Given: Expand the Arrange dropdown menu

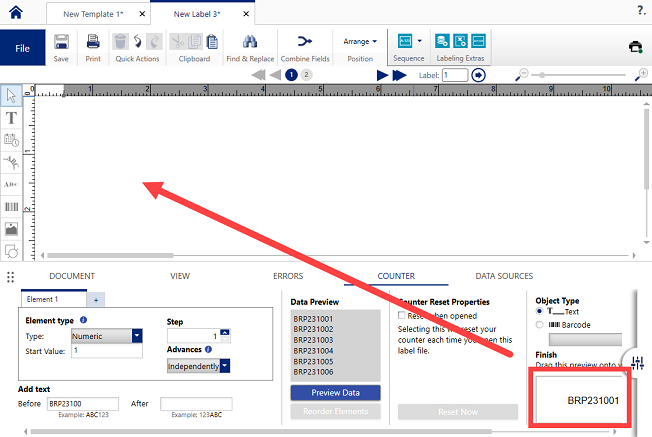Looking at the screenshot, I should 360,42.
